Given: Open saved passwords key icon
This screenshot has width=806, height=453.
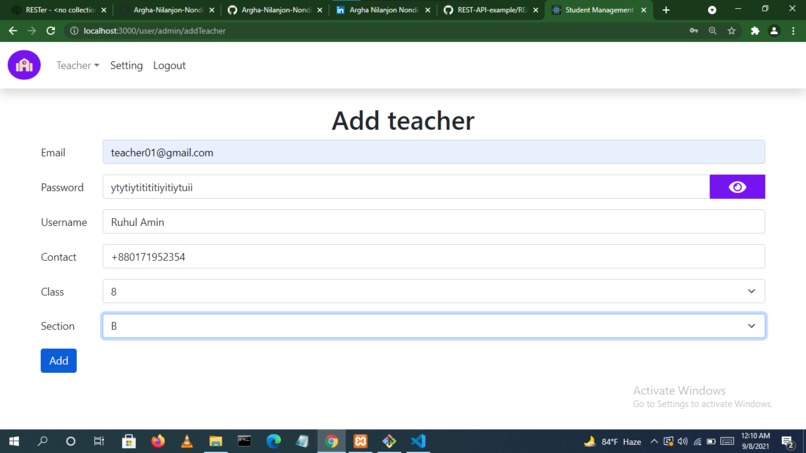Looking at the screenshot, I should coord(693,31).
